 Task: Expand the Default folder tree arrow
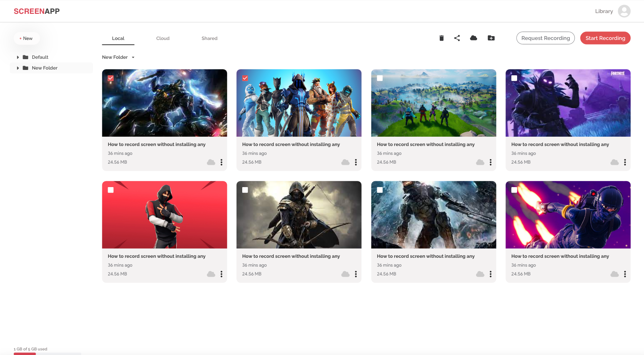18,57
